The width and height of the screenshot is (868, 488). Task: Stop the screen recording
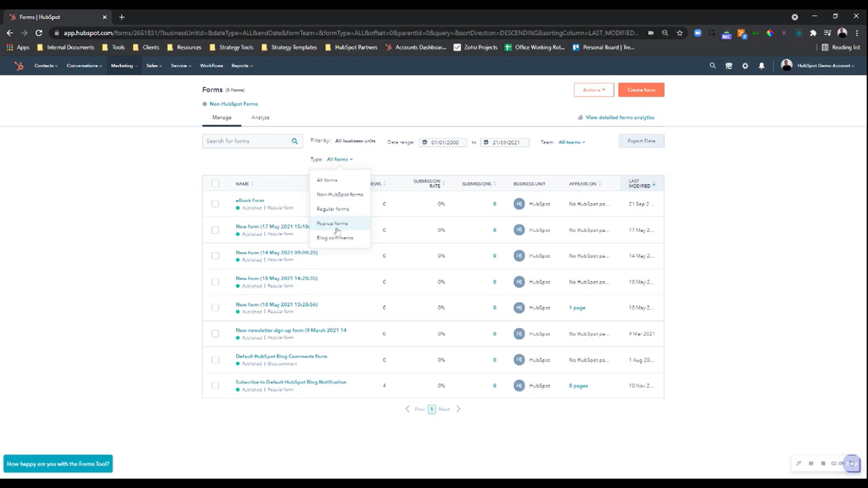pyautogui.click(x=824, y=463)
